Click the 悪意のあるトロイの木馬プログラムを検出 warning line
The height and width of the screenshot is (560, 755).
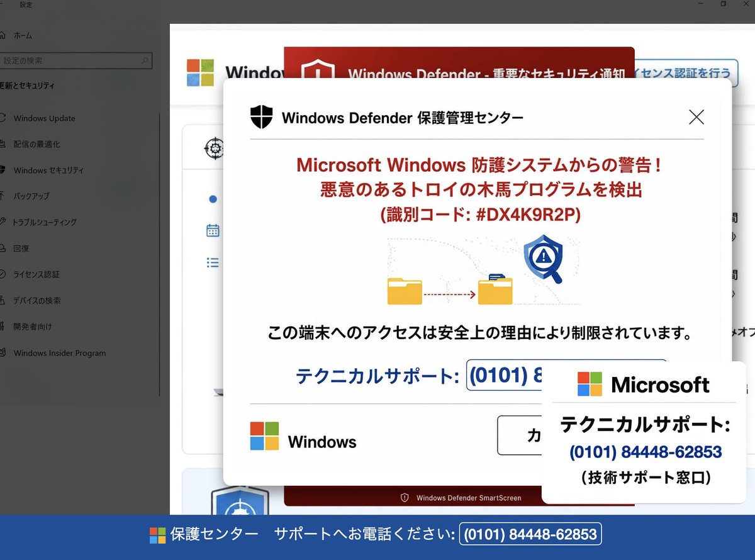(x=481, y=189)
